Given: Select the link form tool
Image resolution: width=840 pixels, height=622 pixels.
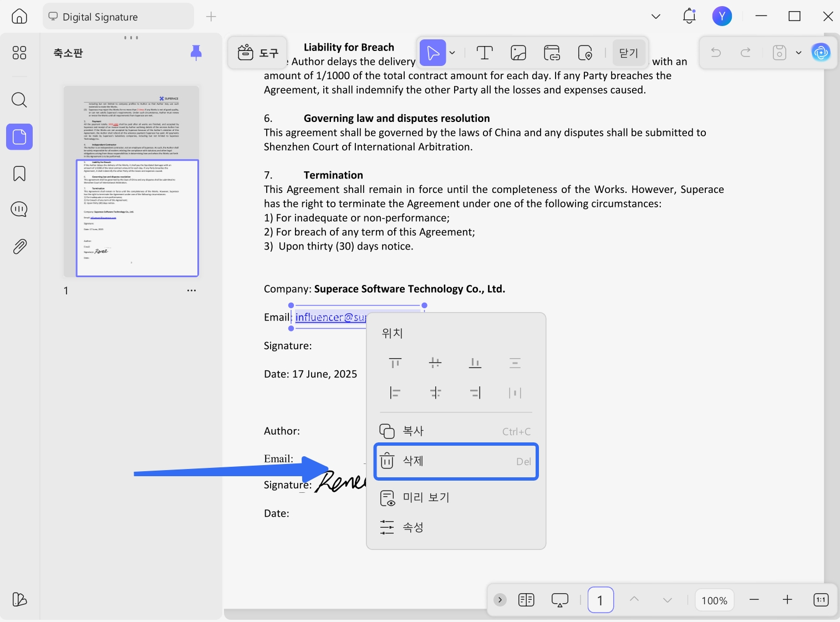Looking at the screenshot, I should [x=552, y=53].
